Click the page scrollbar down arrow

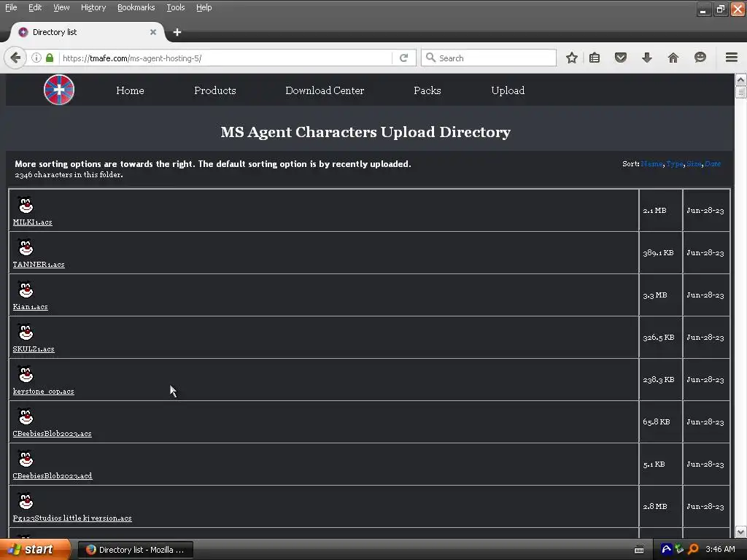(x=741, y=532)
